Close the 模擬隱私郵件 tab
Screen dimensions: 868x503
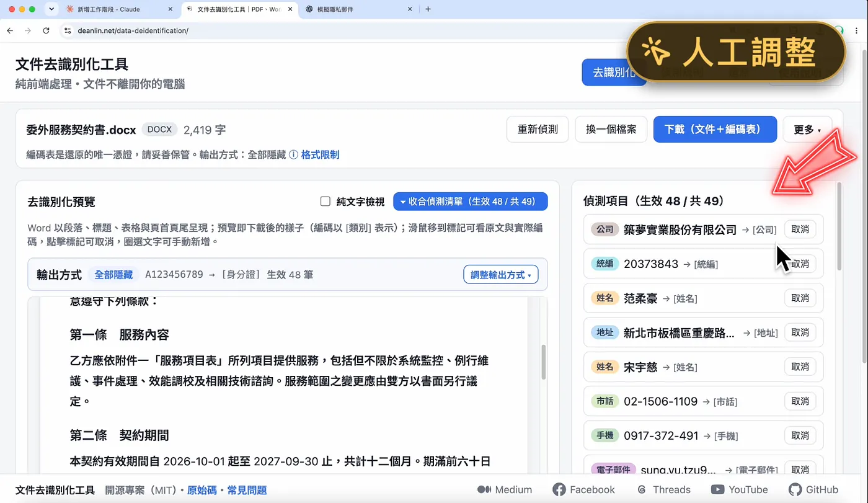click(x=409, y=9)
